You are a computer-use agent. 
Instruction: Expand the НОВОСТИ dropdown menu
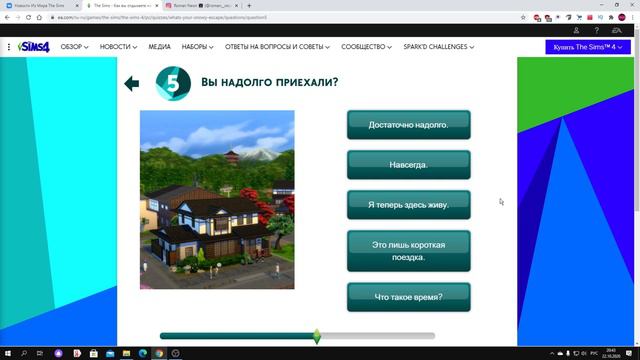118,47
